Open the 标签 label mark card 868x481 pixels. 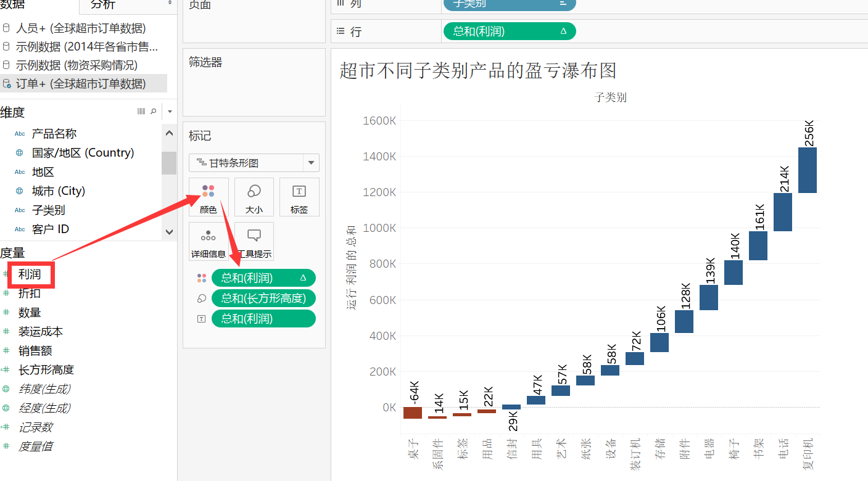pyautogui.click(x=299, y=197)
